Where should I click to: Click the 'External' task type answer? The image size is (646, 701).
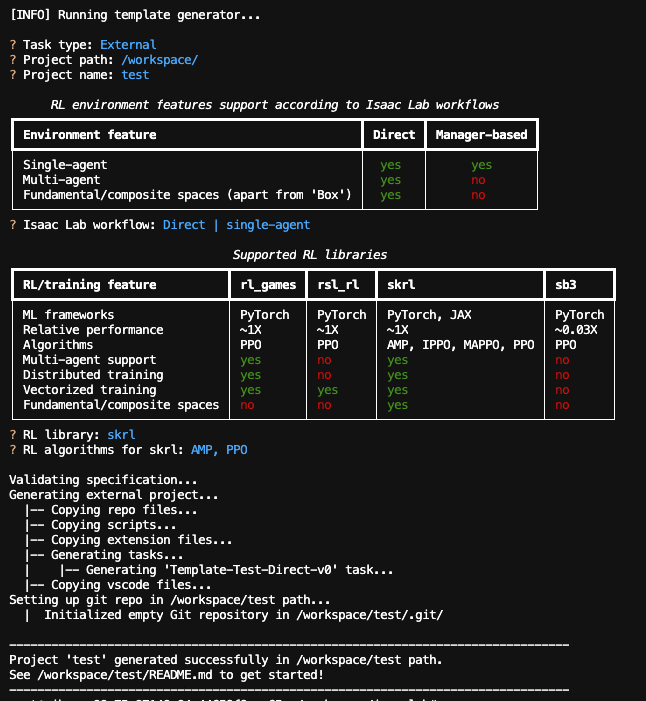coord(128,45)
